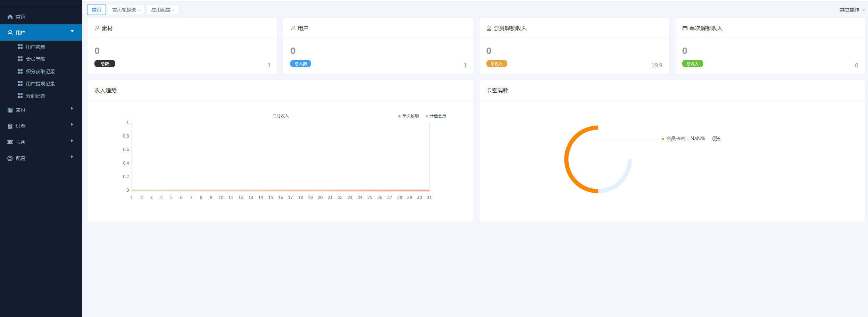868x317 pixels.
Task: Click the 素材 book icon in the sidebar
Action: pos(10,110)
